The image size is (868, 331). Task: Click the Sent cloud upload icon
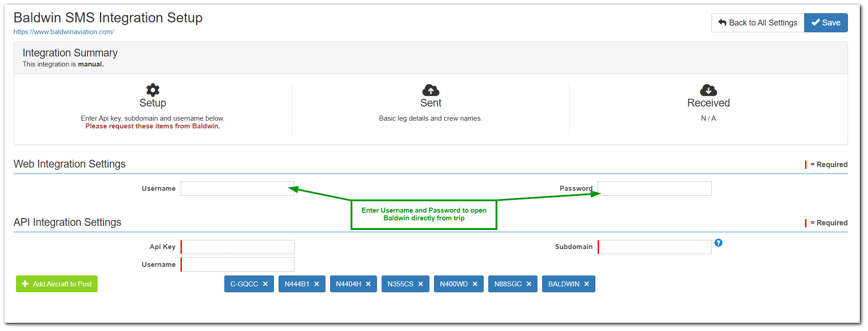point(431,90)
